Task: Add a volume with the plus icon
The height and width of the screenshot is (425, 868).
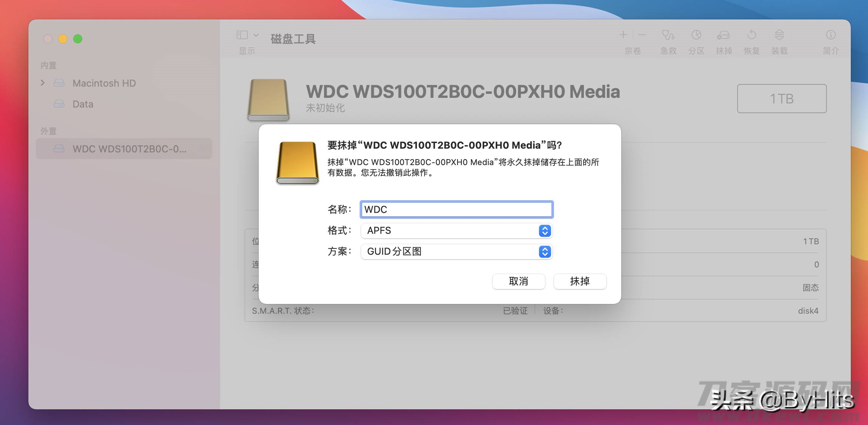Action: point(623,35)
